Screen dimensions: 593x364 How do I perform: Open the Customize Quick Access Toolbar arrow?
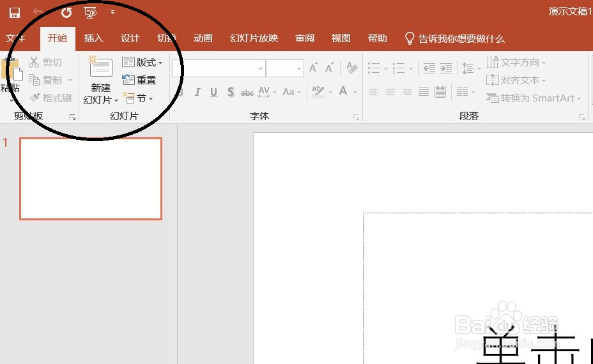(x=112, y=13)
